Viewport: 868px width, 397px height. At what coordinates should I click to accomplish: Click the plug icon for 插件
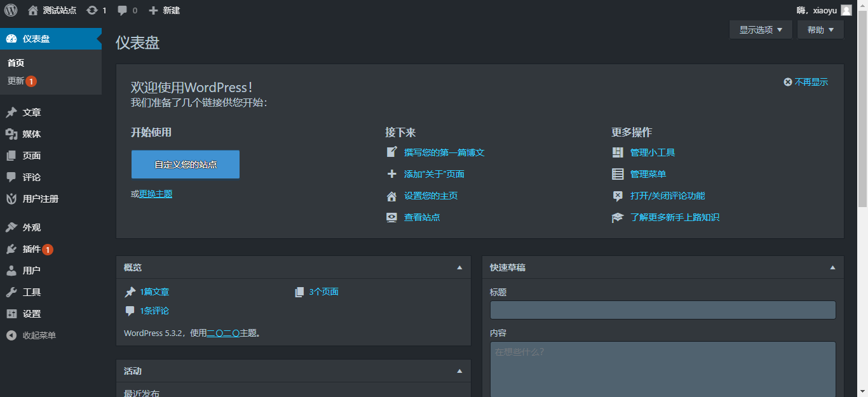[11, 249]
